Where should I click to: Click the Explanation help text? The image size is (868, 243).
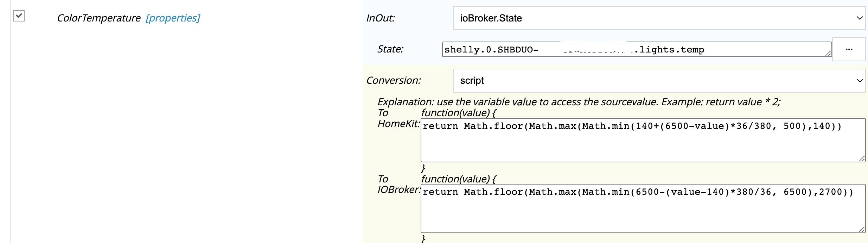click(579, 102)
